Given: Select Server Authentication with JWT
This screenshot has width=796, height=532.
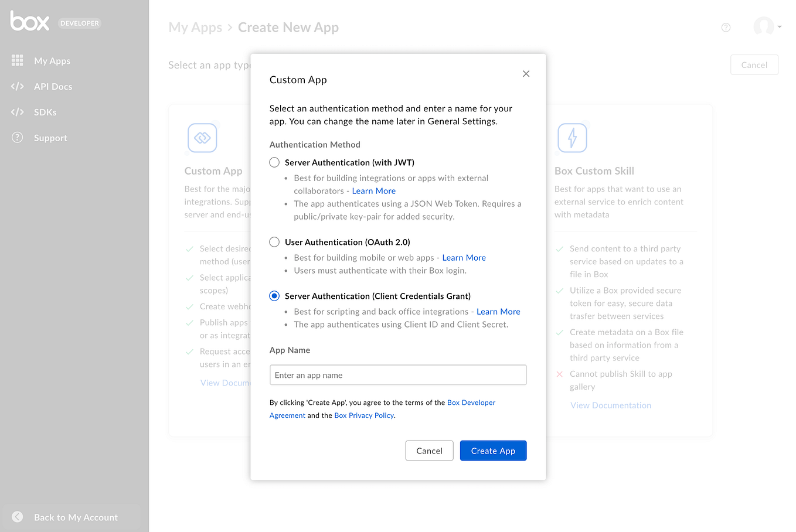Looking at the screenshot, I should (x=274, y=162).
